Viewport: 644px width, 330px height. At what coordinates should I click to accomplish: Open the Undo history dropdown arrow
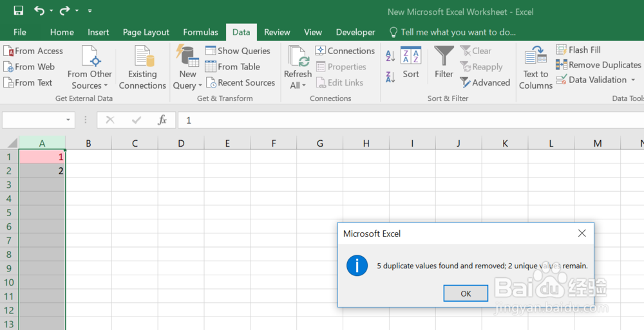click(52, 11)
